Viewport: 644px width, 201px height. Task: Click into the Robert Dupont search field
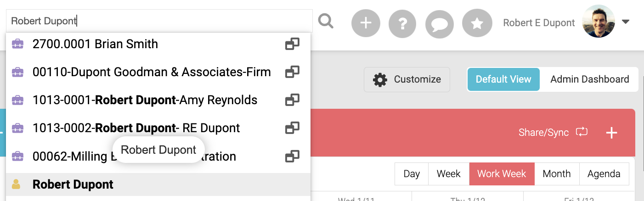159,21
